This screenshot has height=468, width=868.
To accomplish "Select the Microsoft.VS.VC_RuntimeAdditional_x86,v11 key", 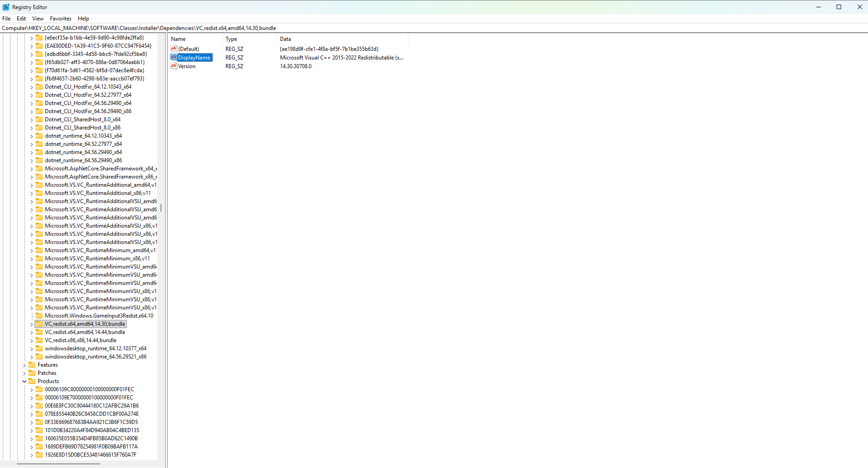I will (98, 193).
